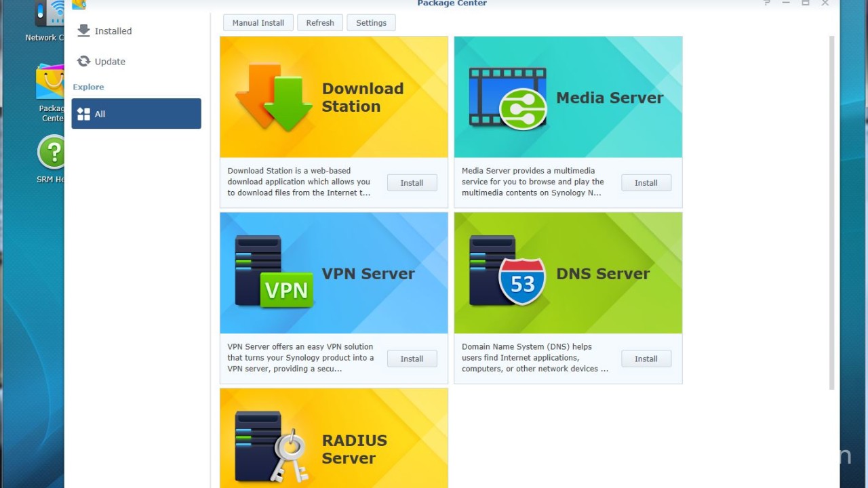Viewport: 868px width, 488px height.
Task: Open Package Center Settings button
Action: [372, 22]
